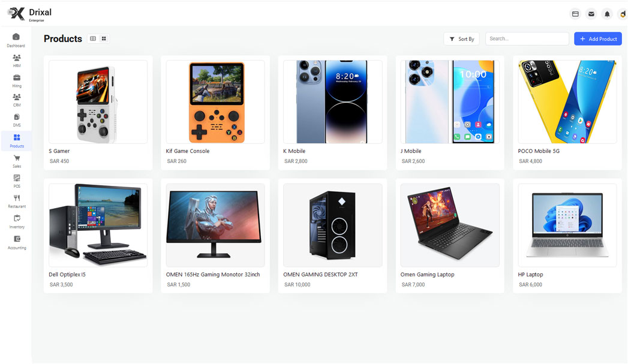This screenshot has width=628, height=364.
Task: Open the HP Laptop product name
Action: click(530, 274)
